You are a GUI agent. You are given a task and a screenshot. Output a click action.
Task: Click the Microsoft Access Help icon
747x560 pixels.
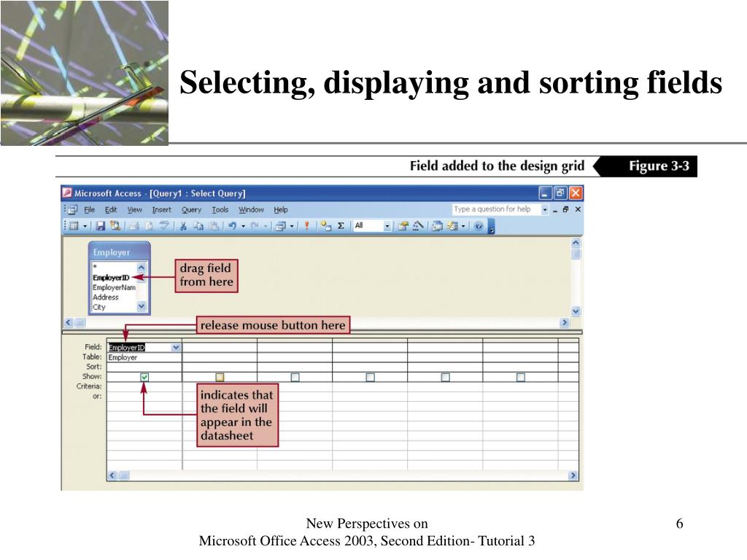pos(479,226)
